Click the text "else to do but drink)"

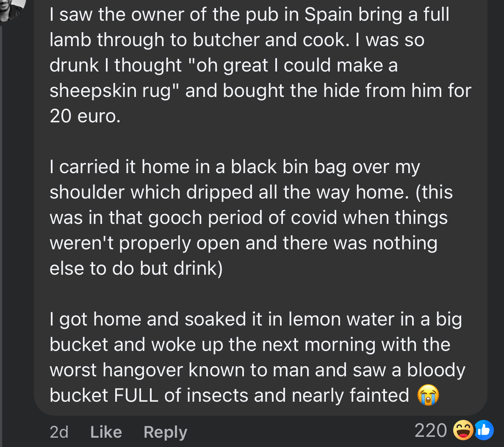tap(136, 268)
